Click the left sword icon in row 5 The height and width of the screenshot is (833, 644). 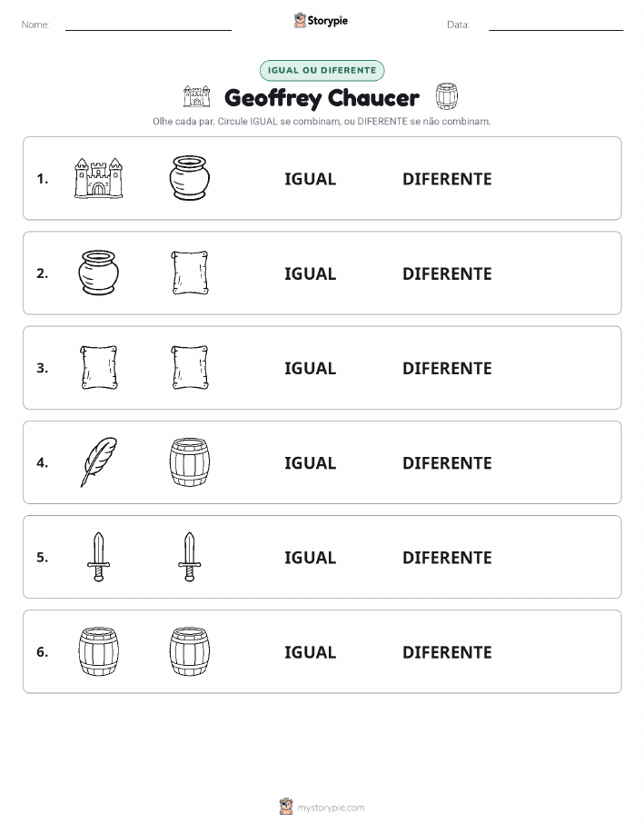(x=99, y=557)
